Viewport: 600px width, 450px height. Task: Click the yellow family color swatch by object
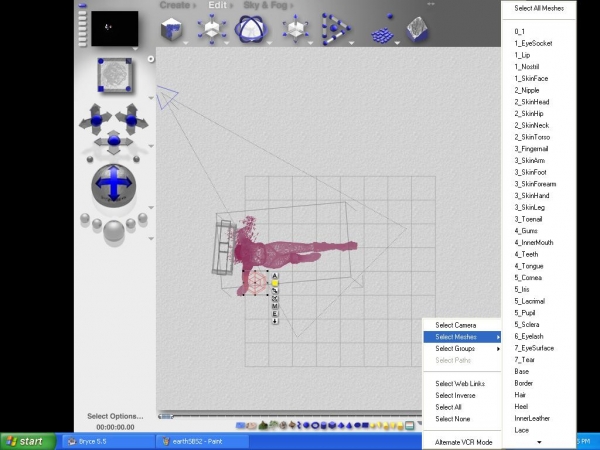[x=275, y=283]
